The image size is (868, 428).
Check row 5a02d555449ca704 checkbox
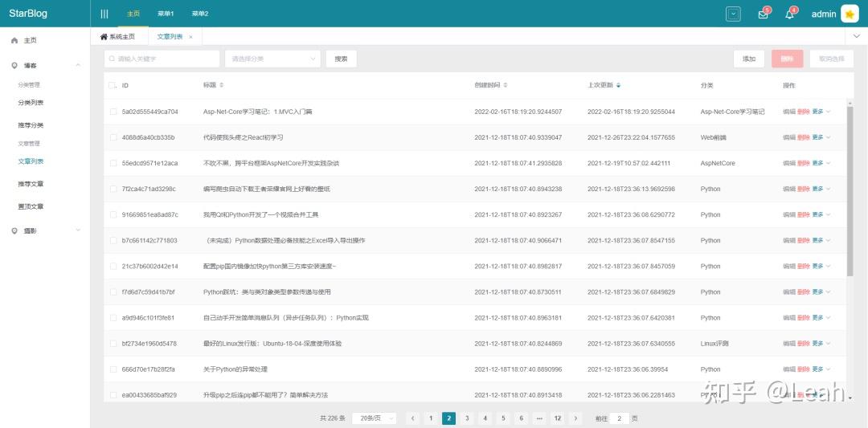[113, 112]
